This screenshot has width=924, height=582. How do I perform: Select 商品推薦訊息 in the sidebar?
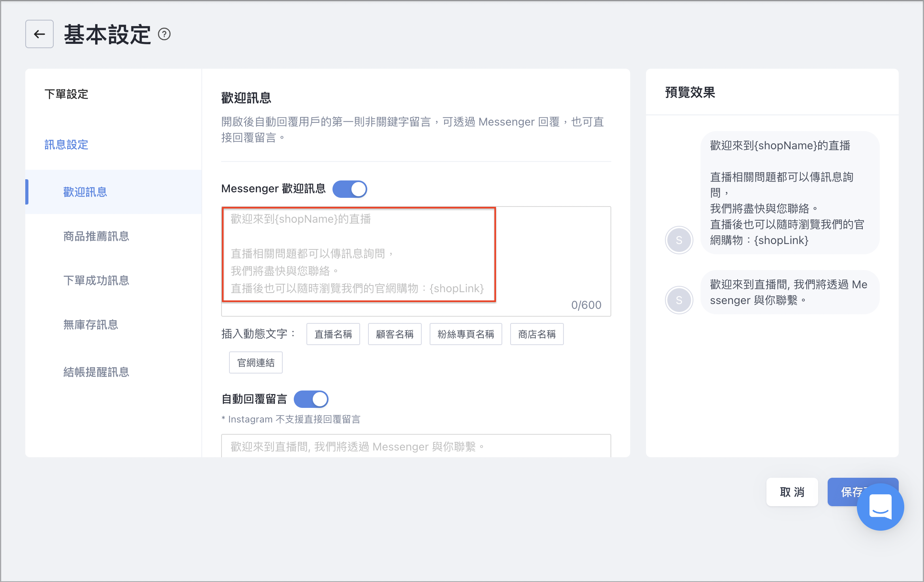tap(96, 236)
